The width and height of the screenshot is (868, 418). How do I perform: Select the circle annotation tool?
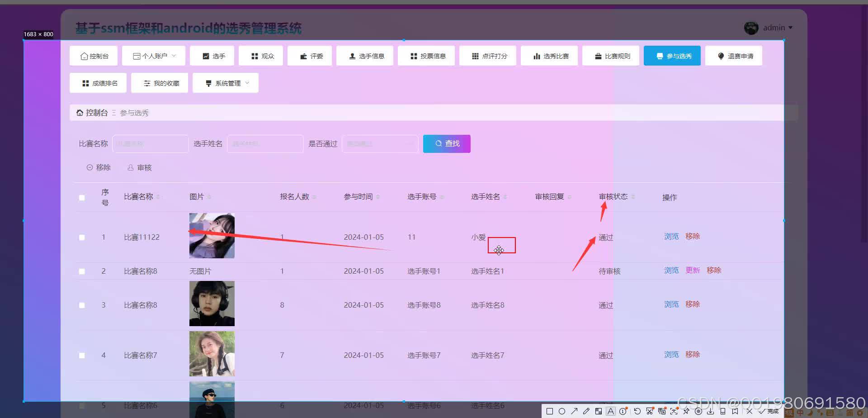[562, 411]
